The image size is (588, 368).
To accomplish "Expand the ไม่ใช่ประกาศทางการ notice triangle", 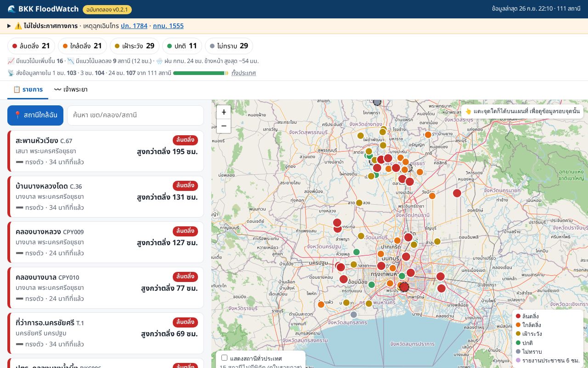I will coord(9,26).
